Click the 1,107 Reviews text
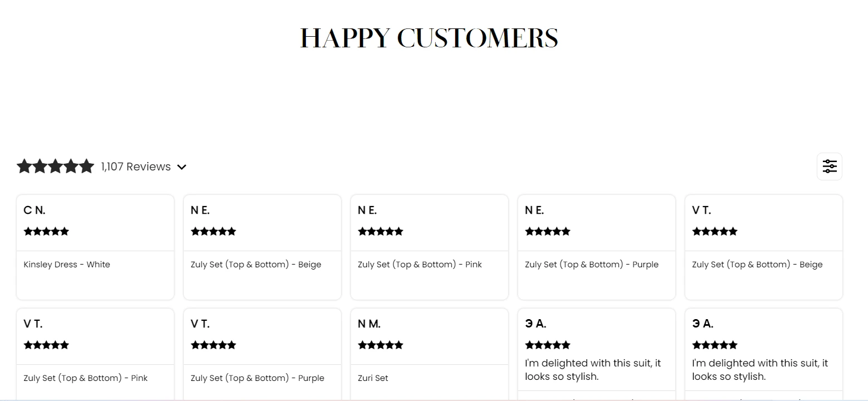 pos(136,167)
